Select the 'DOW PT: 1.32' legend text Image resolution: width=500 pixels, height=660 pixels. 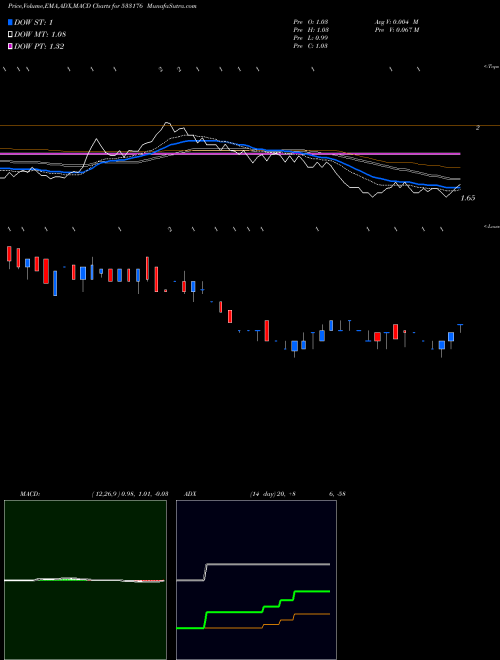point(39,46)
